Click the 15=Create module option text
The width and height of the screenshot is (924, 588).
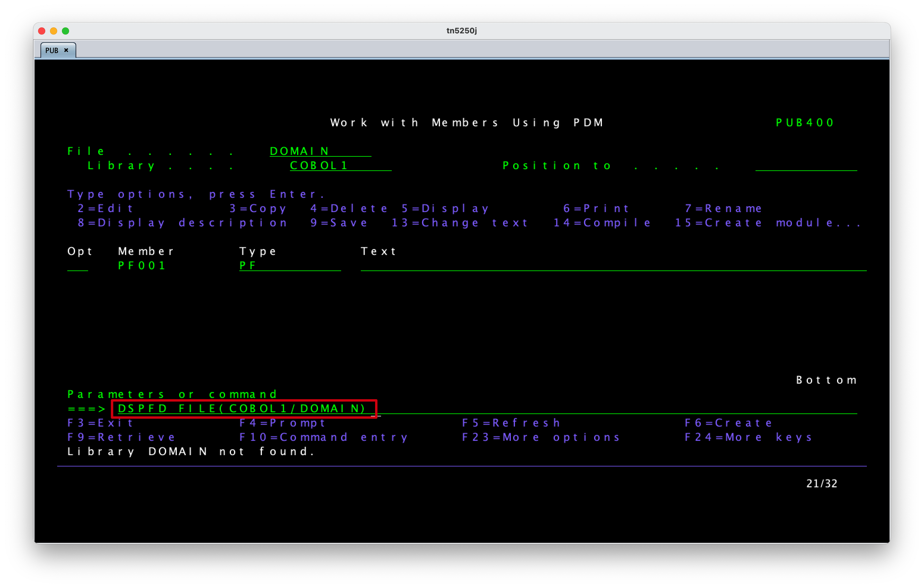click(767, 223)
